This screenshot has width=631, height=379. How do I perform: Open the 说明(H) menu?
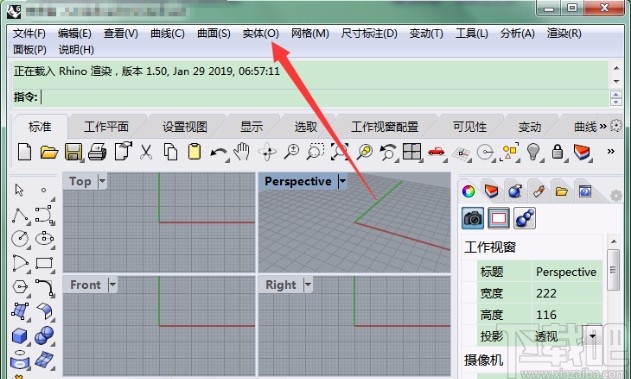coord(76,49)
